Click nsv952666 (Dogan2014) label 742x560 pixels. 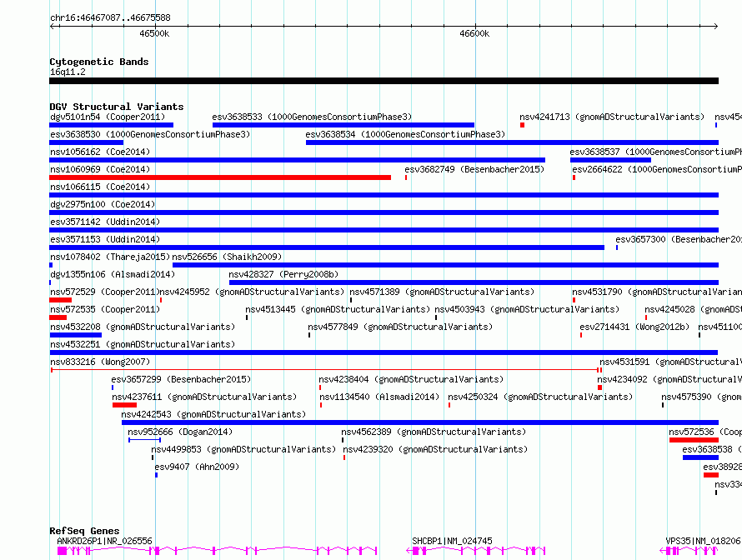coord(180,432)
